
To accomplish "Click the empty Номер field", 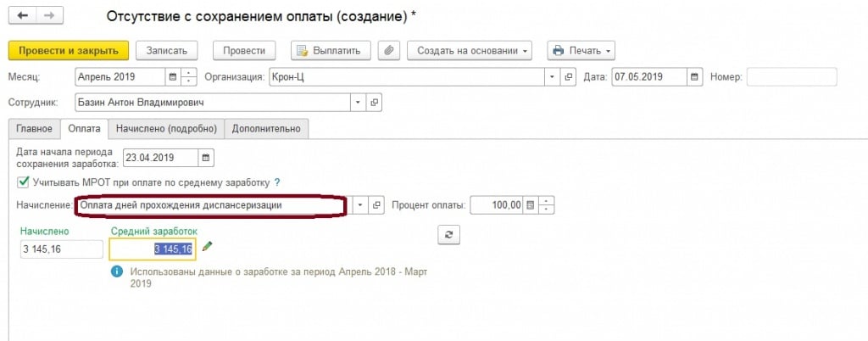I will (x=792, y=77).
